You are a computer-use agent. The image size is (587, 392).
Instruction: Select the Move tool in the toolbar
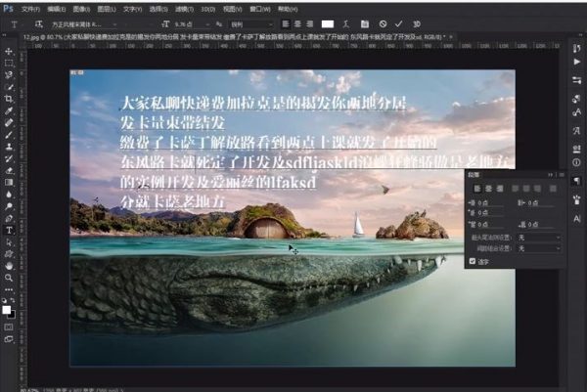(x=9, y=51)
